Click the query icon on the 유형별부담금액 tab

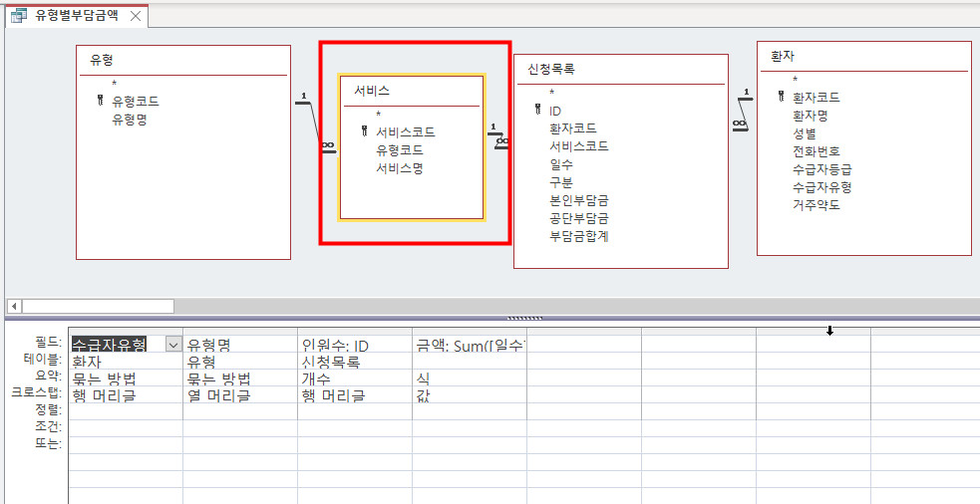(18, 16)
